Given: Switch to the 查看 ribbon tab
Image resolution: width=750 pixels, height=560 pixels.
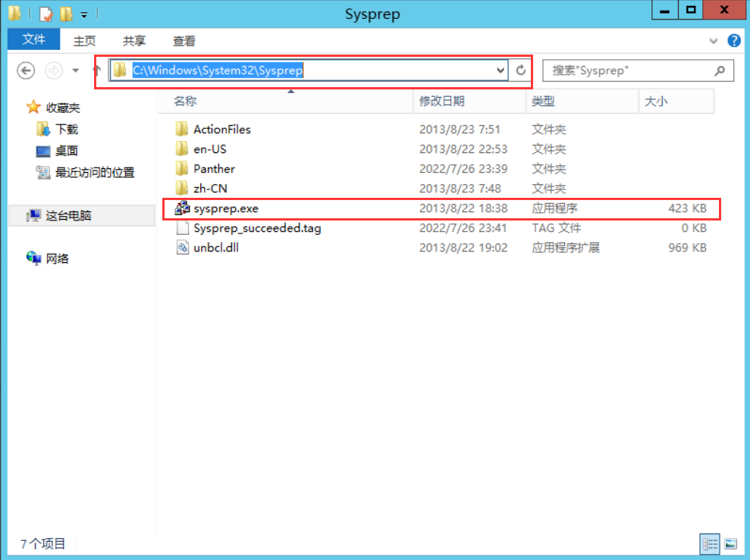Looking at the screenshot, I should (184, 41).
